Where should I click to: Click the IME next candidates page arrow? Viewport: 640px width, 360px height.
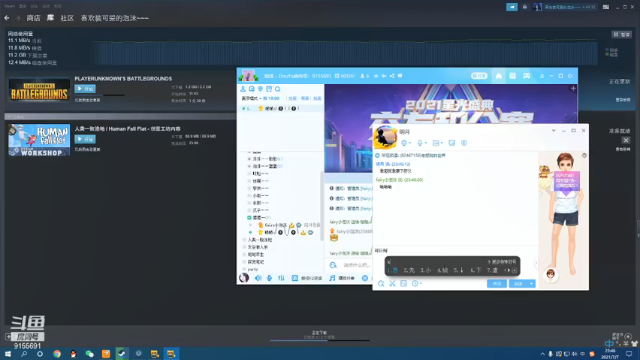click(x=509, y=270)
